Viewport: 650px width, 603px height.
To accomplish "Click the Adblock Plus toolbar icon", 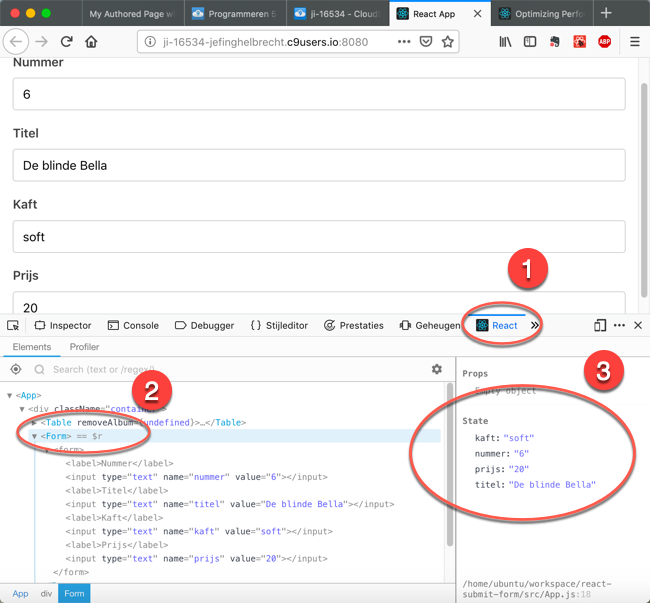I will coord(604,42).
